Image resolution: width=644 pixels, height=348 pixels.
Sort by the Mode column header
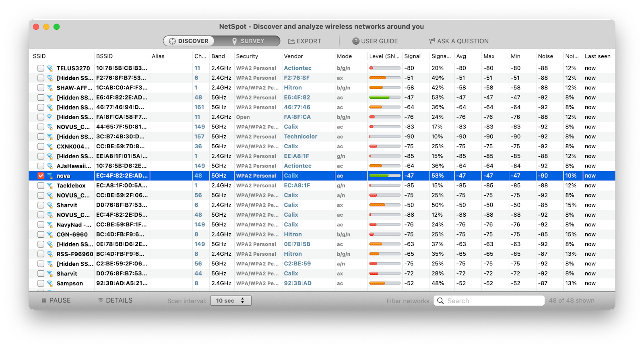(344, 56)
